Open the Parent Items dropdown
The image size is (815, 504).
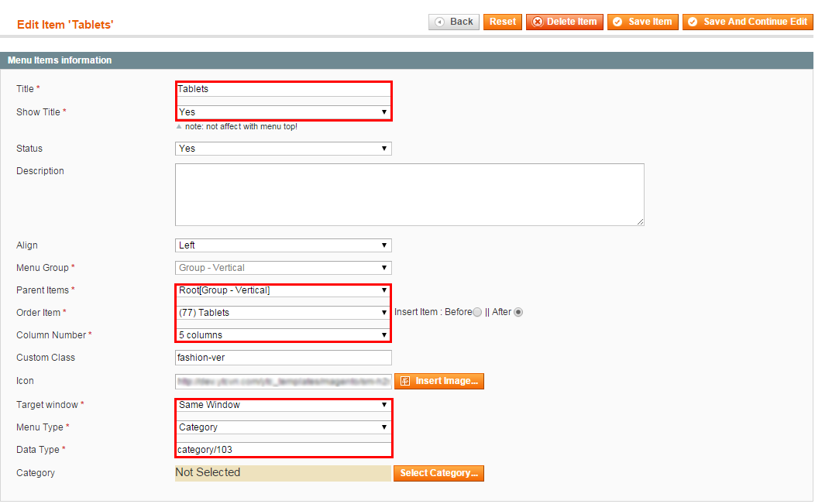284,290
